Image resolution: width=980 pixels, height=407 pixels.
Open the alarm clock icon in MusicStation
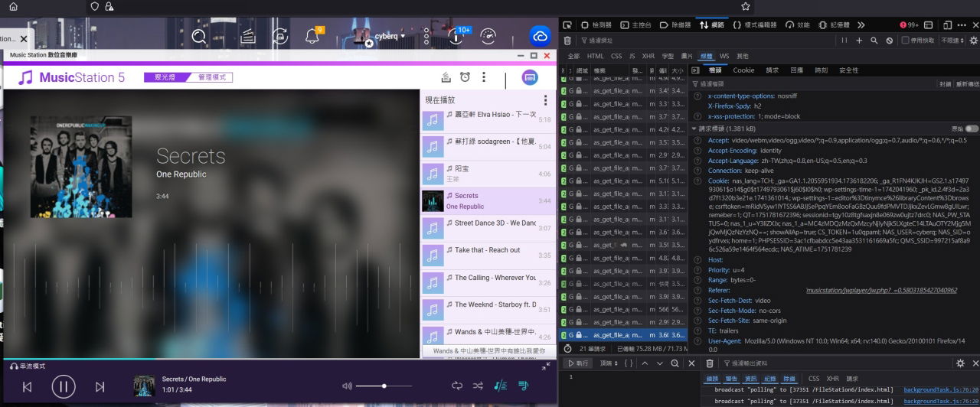pos(465,77)
